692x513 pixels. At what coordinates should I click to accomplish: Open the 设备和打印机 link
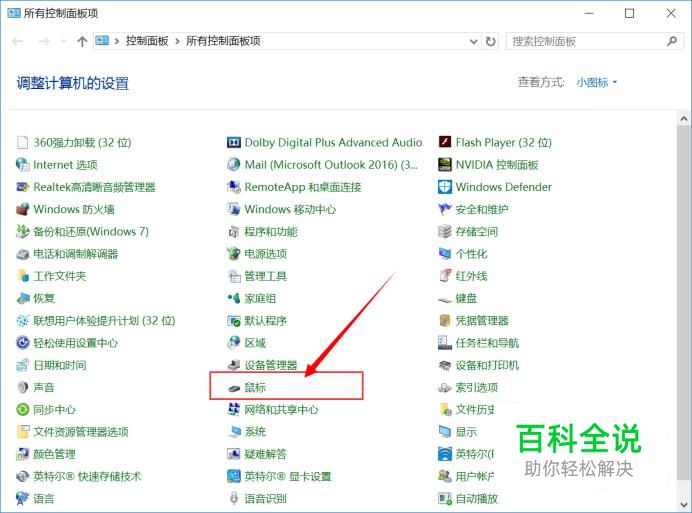click(x=487, y=365)
